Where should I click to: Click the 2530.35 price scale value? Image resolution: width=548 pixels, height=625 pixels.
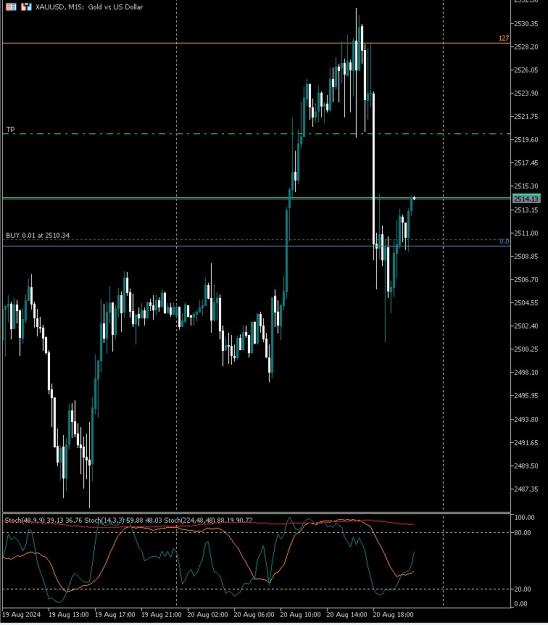526,24
